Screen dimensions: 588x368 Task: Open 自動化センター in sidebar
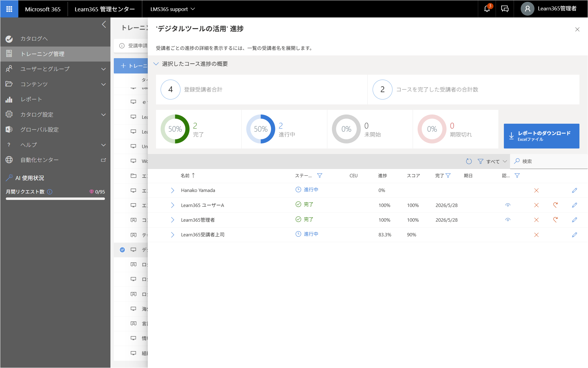coord(55,160)
